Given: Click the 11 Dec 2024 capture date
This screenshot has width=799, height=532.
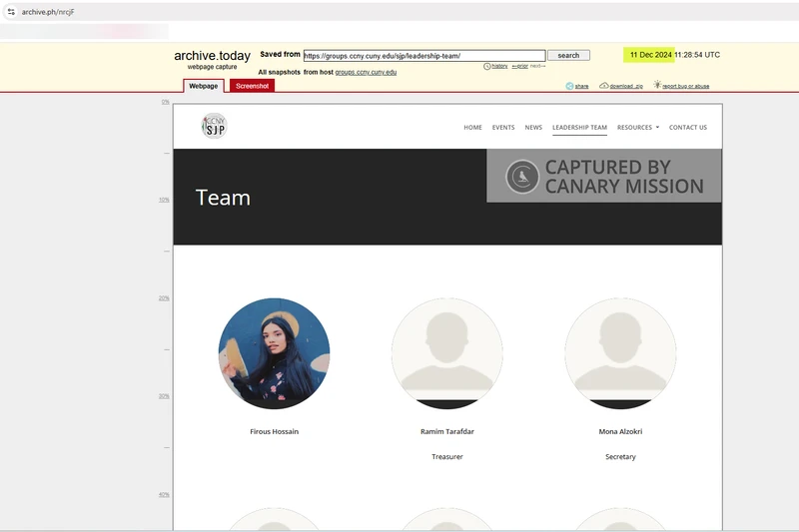Looking at the screenshot, I should [651, 55].
